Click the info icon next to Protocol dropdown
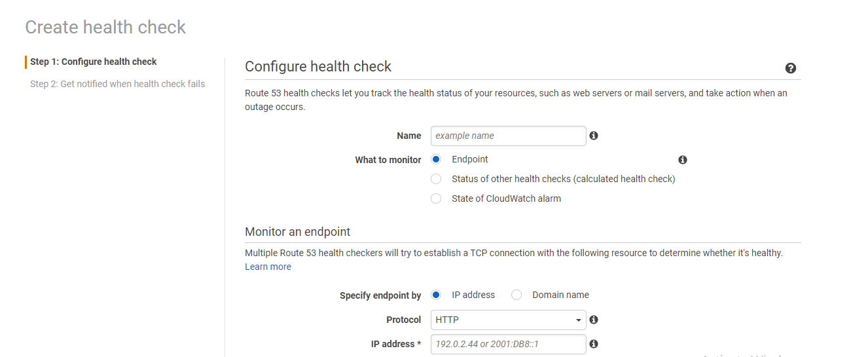 [594, 320]
